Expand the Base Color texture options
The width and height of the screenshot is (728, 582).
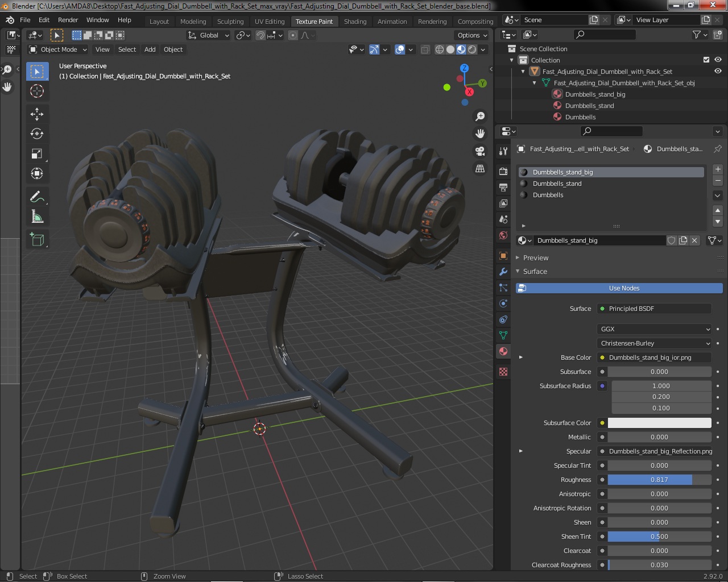(521, 357)
